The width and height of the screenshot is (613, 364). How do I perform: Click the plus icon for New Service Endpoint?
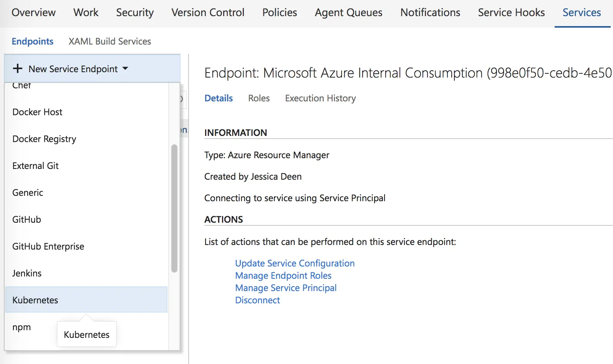pos(18,69)
